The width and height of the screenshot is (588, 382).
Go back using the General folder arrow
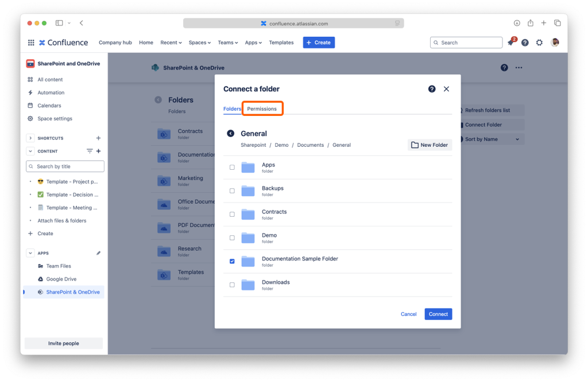click(x=230, y=134)
